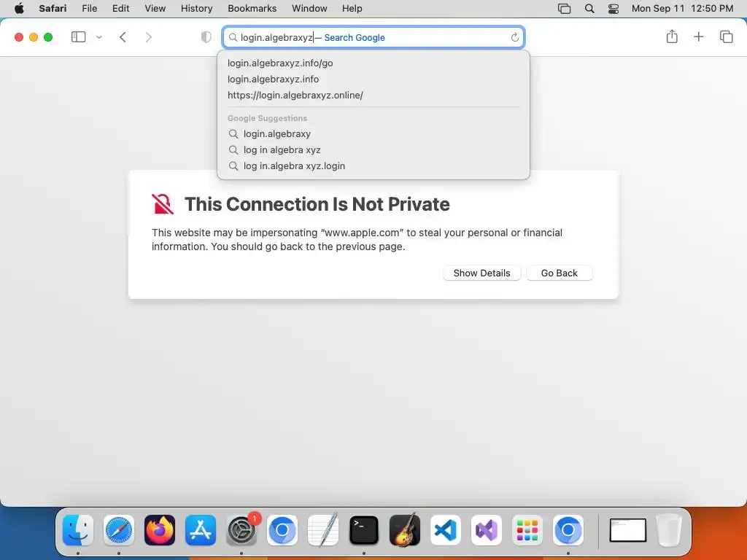This screenshot has width=747, height=560.
Task: Click the date and time in menu bar
Action: coord(682,9)
